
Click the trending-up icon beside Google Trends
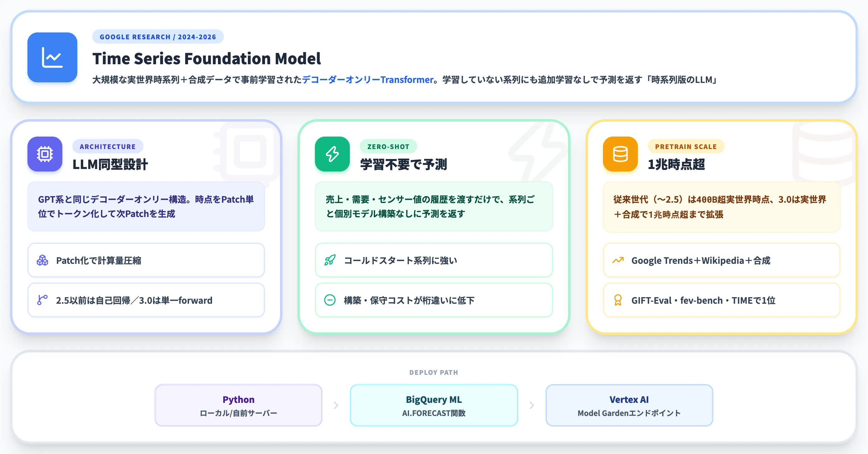click(x=618, y=260)
